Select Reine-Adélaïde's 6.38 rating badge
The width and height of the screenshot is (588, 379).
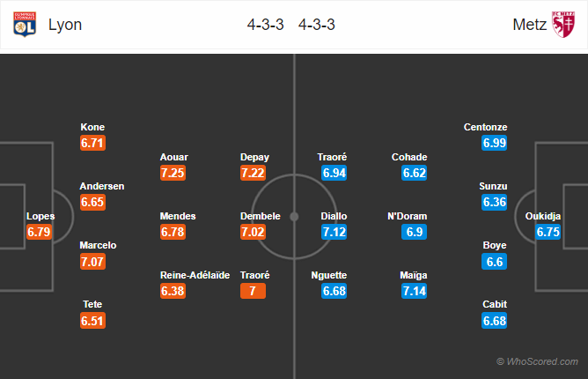click(x=173, y=291)
